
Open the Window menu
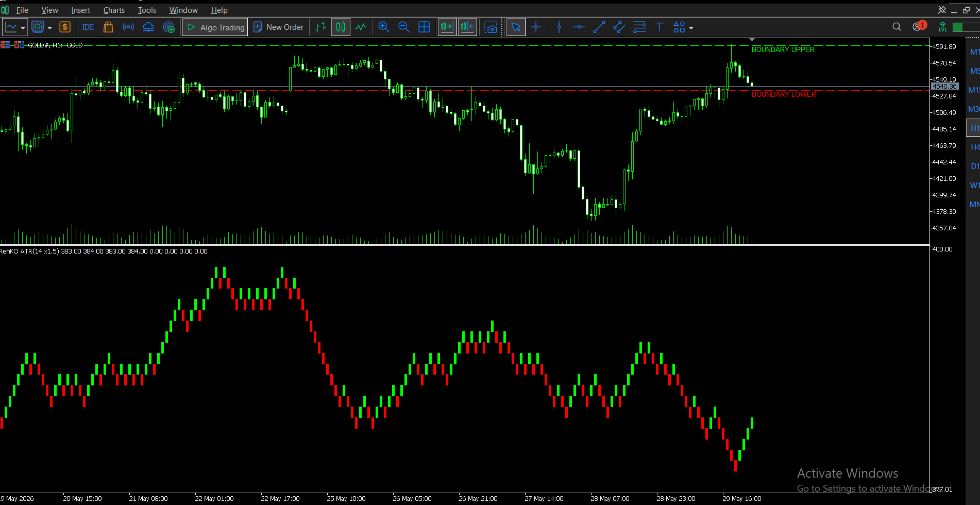pos(183,10)
